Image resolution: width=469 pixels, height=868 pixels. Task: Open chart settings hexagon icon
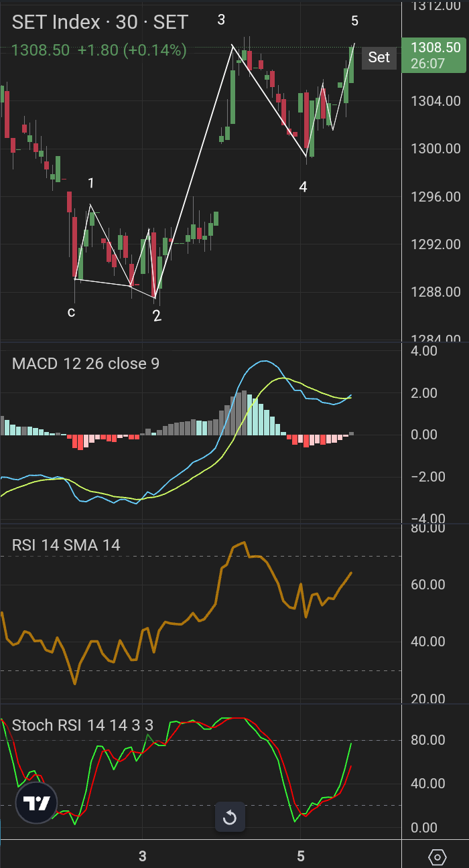tap(437, 857)
